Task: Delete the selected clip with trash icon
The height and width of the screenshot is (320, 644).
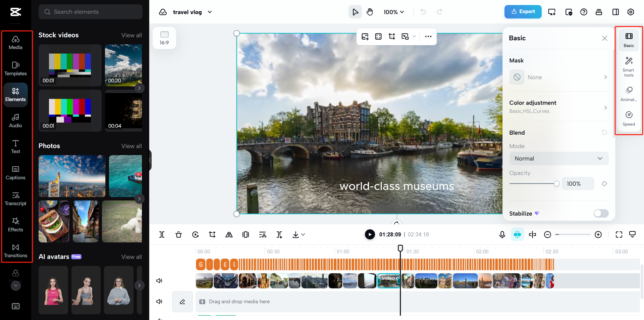Action: tap(178, 234)
